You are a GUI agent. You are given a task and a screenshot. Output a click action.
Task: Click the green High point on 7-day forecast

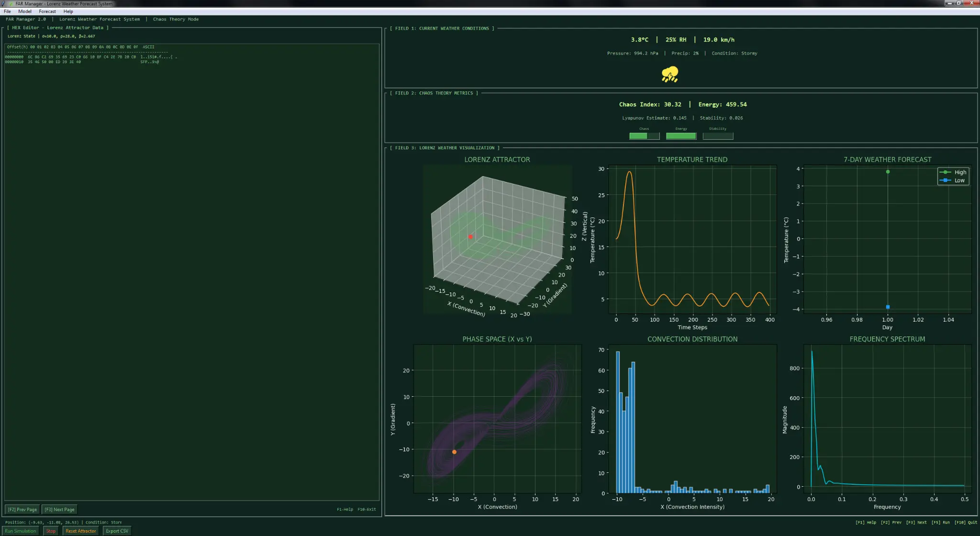[888, 172]
